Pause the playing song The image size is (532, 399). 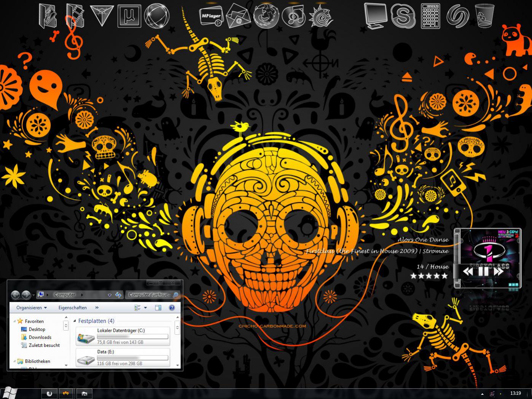click(x=483, y=271)
